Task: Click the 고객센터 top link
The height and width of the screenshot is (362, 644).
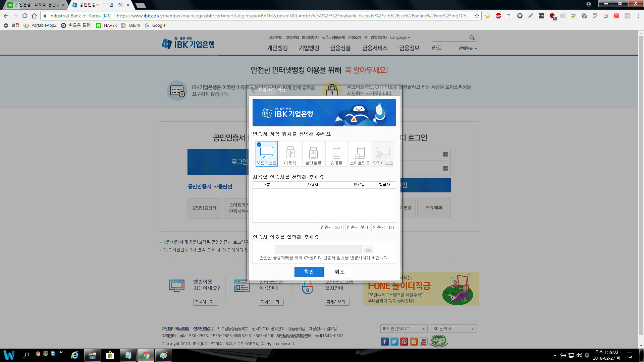Action: 292,38
